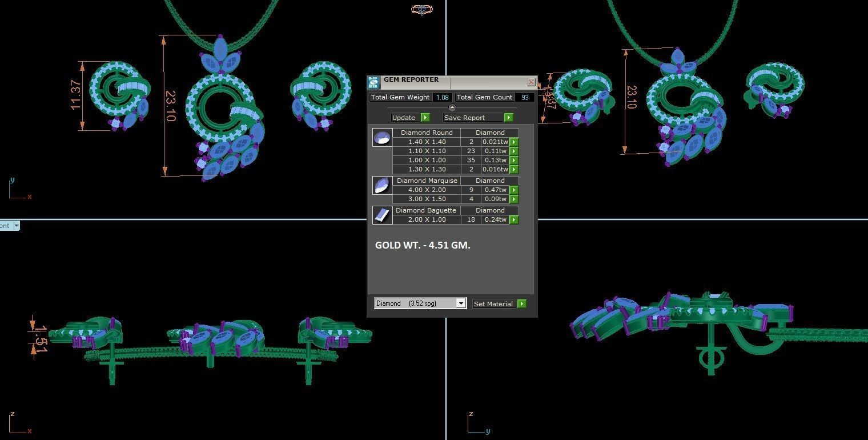Click the 1.00 X 1.00 size cell

[427, 160]
